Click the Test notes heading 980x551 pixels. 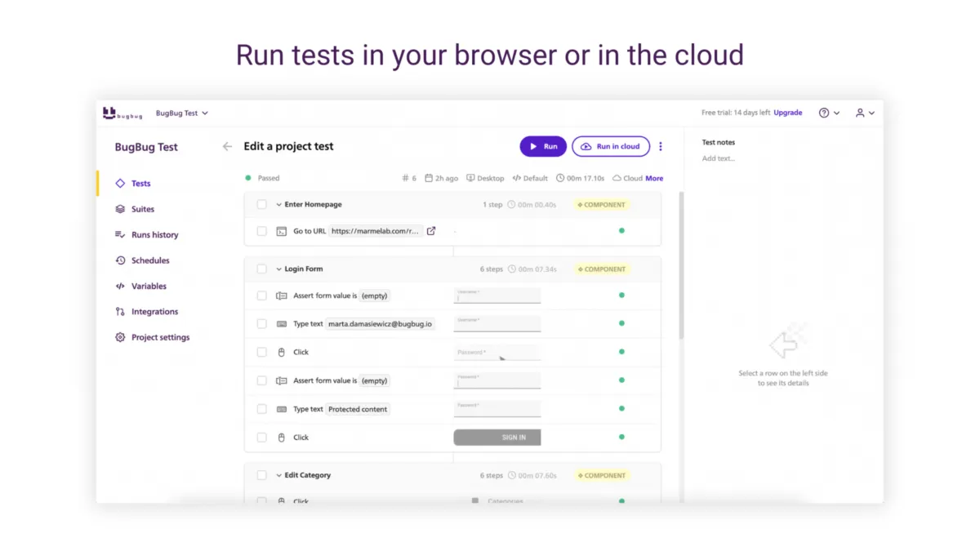[x=719, y=142]
